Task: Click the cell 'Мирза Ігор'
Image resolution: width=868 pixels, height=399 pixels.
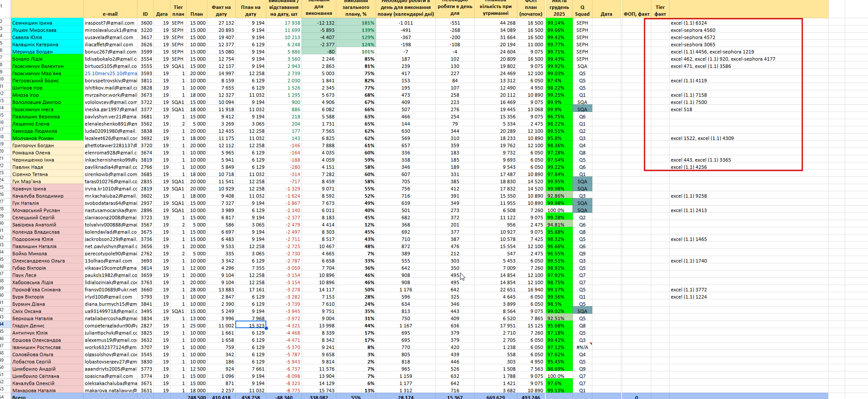Action: pos(47,95)
